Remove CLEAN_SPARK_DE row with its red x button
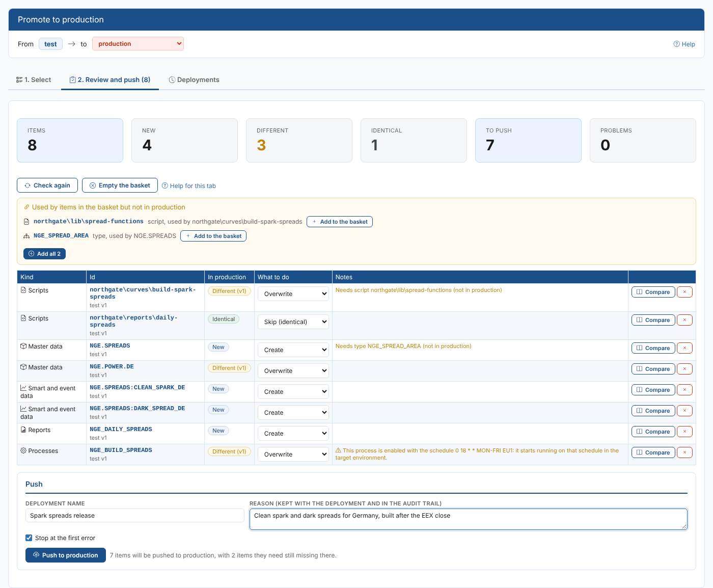Screen dimensions: 713x588 click(684, 390)
